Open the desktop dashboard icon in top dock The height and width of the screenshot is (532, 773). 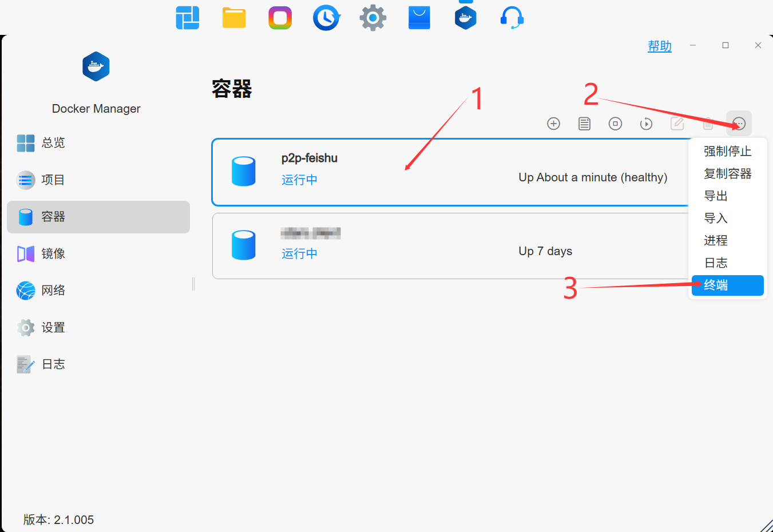click(188, 18)
